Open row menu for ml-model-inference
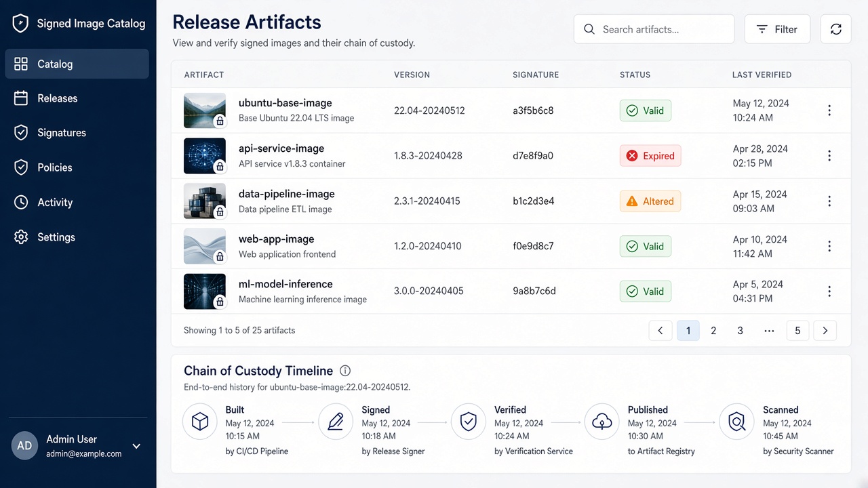868x488 pixels. click(829, 291)
